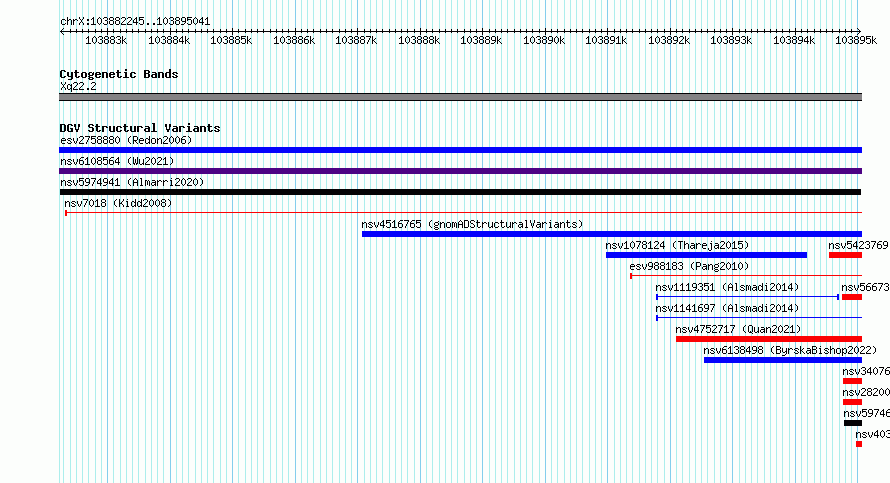This screenshot has width=890, height=483.
Task: Click the gray Xq22.2 cytogenetic band bar
Action: pyautogui.click(x=460, y=97)
